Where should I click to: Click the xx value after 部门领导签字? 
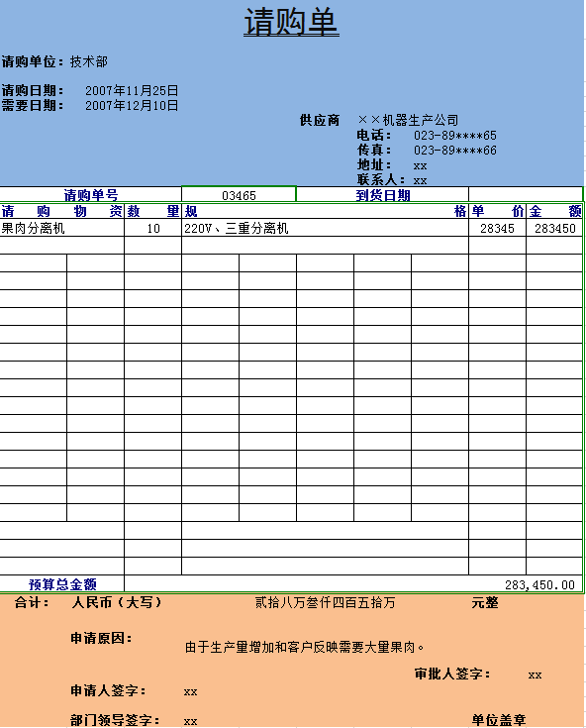pyautogui.click(x=191, y=721)
